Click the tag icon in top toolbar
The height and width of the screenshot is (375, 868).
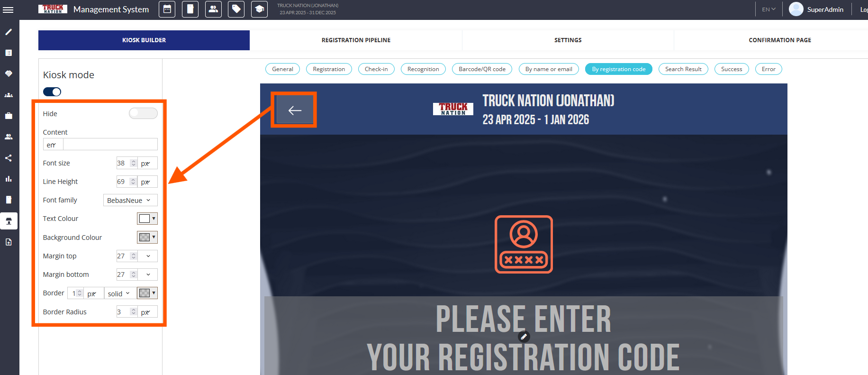click(x=236, y=9)
